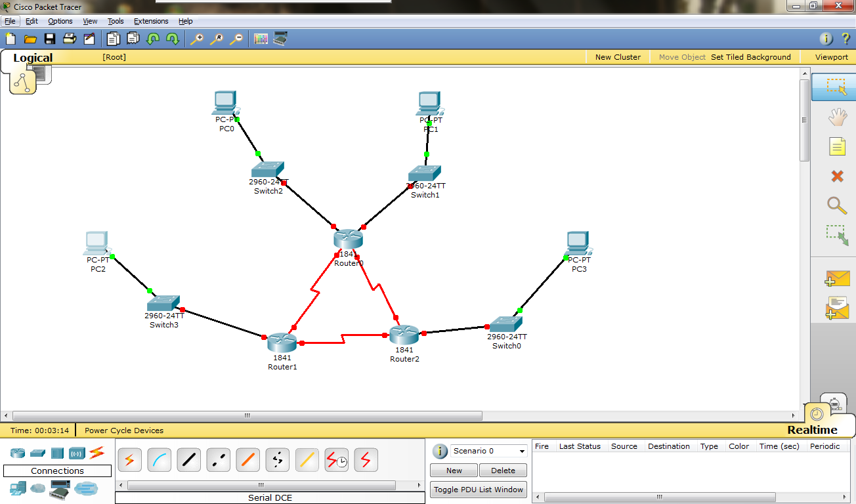Click the Zoom In magnifier icon
This screenshot has height=504, width=856.
point(196,39)
